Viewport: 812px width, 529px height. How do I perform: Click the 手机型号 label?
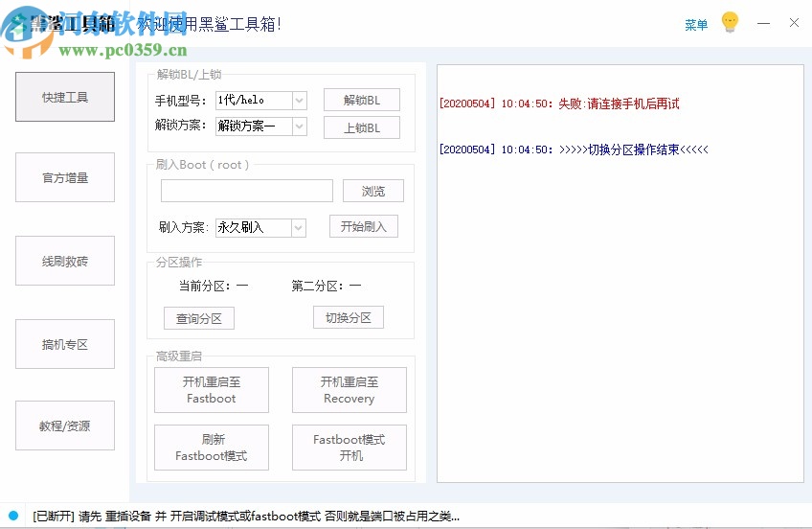coord(181,101)
